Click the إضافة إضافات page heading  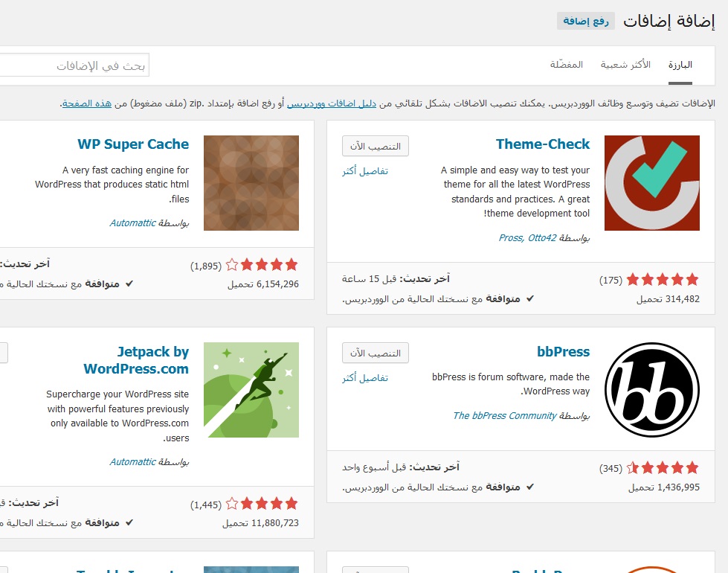(x=669, y=22)
